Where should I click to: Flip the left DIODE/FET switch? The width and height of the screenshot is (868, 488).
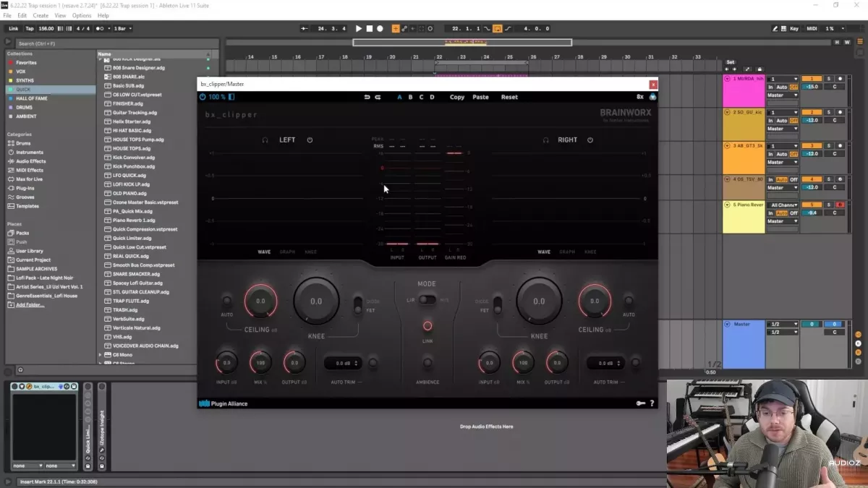(x=357, y=306)
